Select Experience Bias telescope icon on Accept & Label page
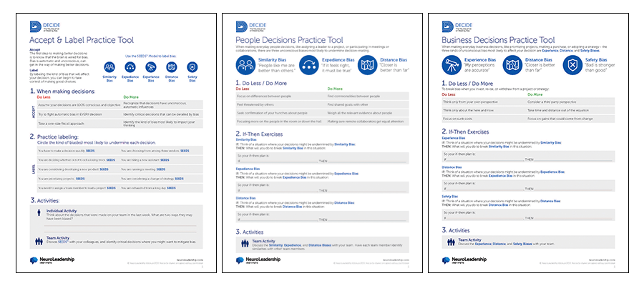The height and width of the screenshot is (286, 644). tap(152, 68)
